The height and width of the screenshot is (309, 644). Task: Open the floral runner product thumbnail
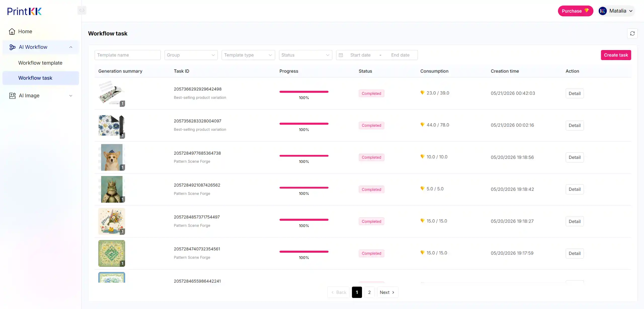tap(112, 93)
